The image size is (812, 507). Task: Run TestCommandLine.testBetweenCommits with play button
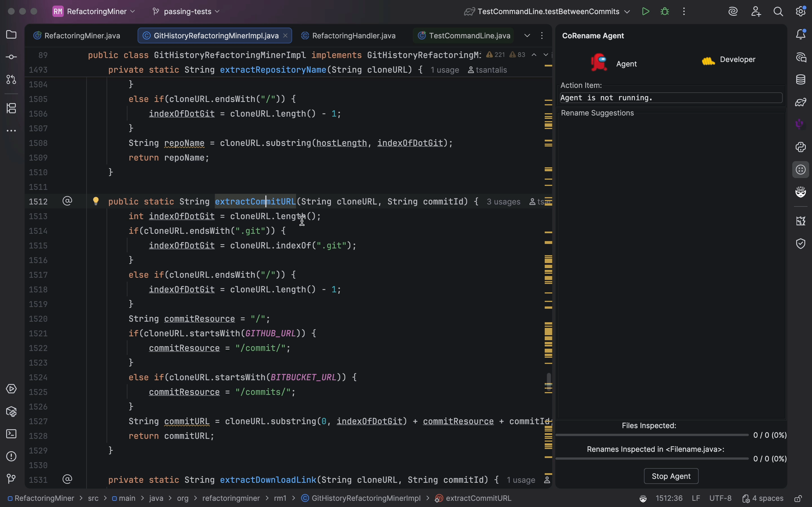pyautogui.click(x=646, y=11)
